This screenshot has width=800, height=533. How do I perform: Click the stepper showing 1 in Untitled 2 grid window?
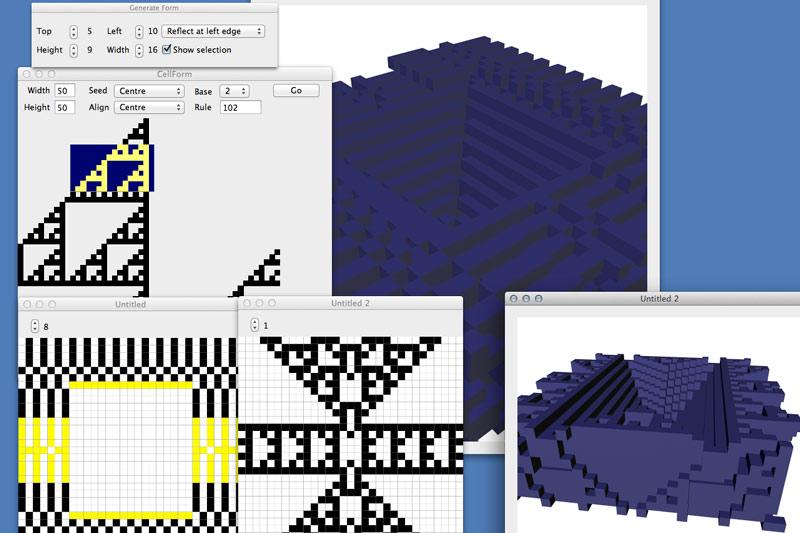(254, 326)
